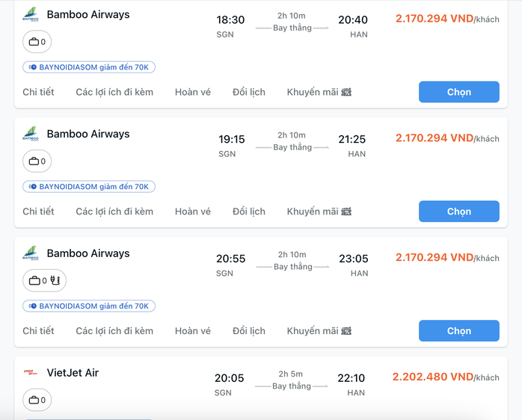The height and width of the screenshot is (420, 522).
Task: Click the baggage icon on the 19:15 flight
Action: pyautogui.click(x=34, y=161)
